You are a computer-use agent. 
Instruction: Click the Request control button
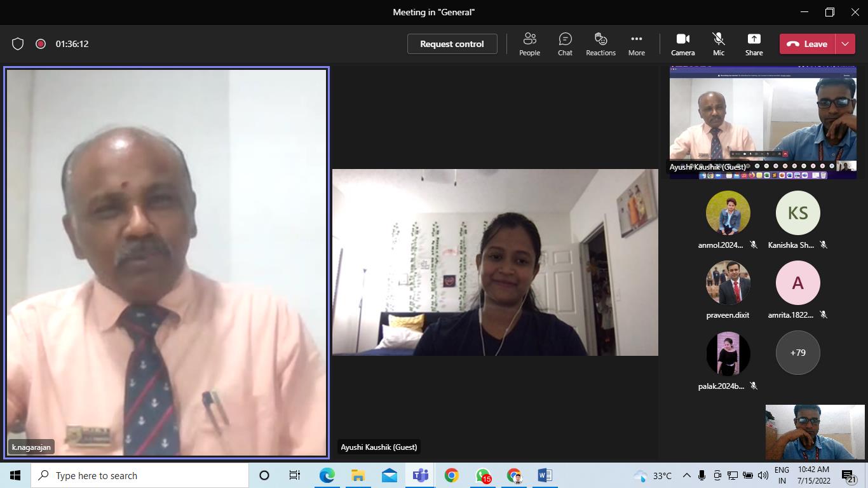coord(452,44)
